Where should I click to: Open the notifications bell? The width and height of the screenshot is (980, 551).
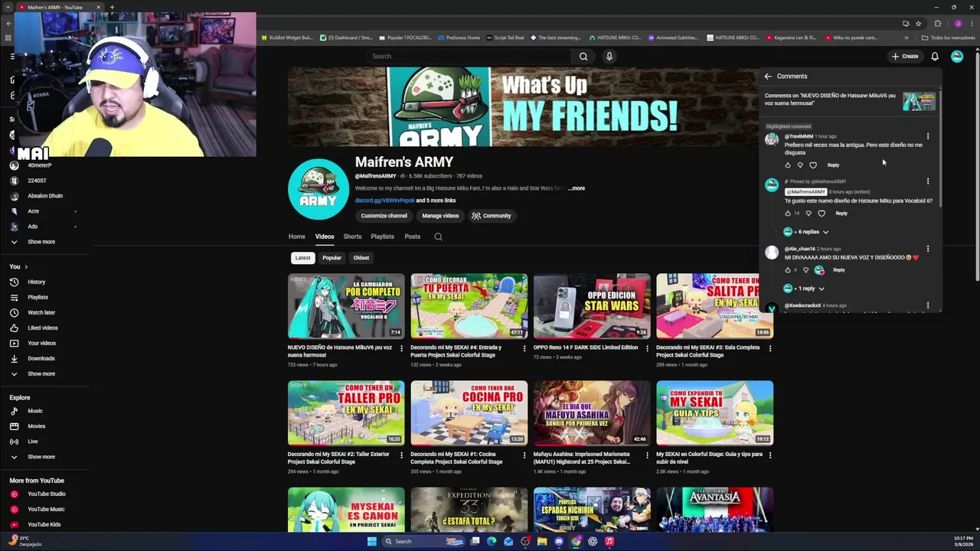point(935,56)
